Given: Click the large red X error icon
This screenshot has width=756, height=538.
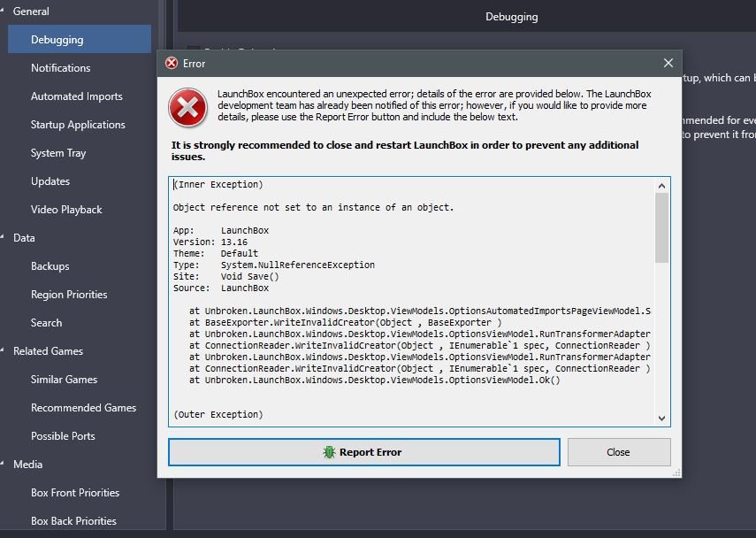Looking at the screenshot, I should tap(187, 107).
